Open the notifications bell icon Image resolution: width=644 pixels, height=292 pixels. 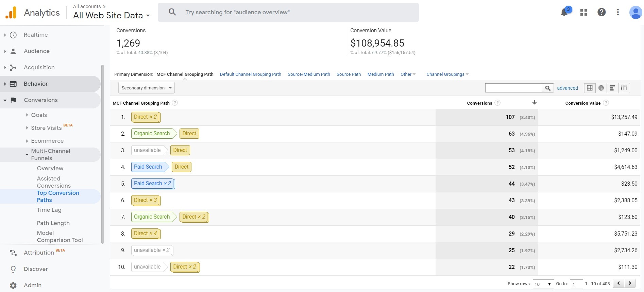point(564,13)
